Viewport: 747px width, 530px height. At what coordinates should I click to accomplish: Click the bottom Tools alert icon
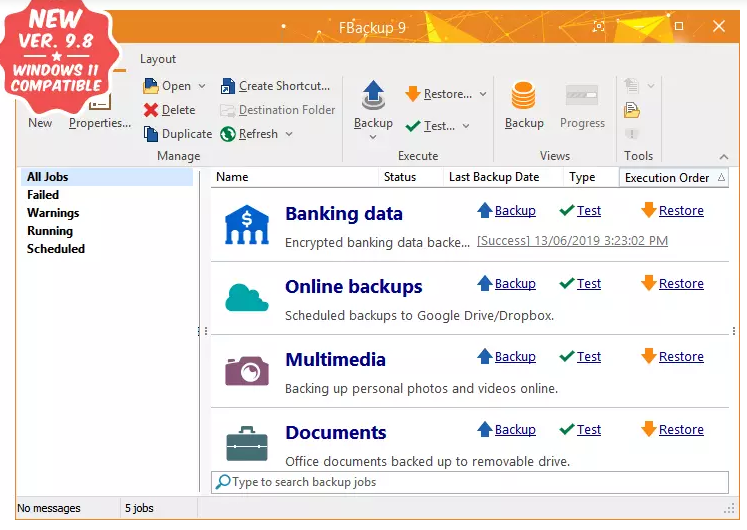click(632, 134)
